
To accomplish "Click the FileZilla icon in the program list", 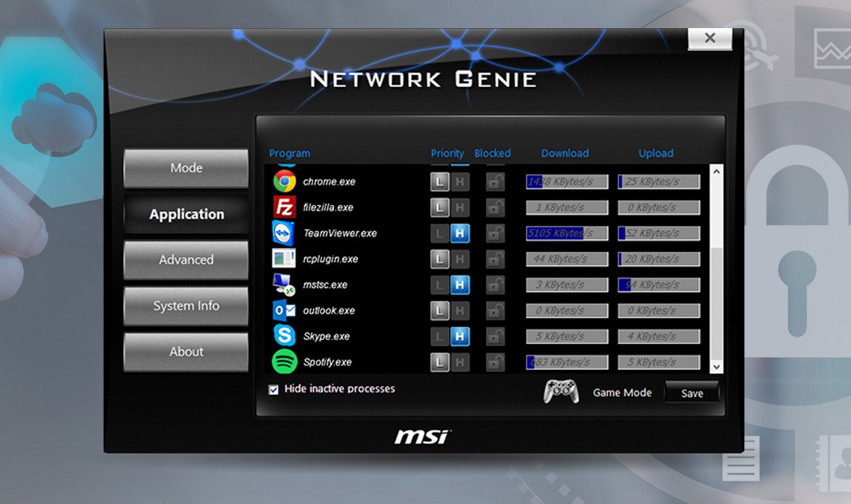I will (284, 207).
